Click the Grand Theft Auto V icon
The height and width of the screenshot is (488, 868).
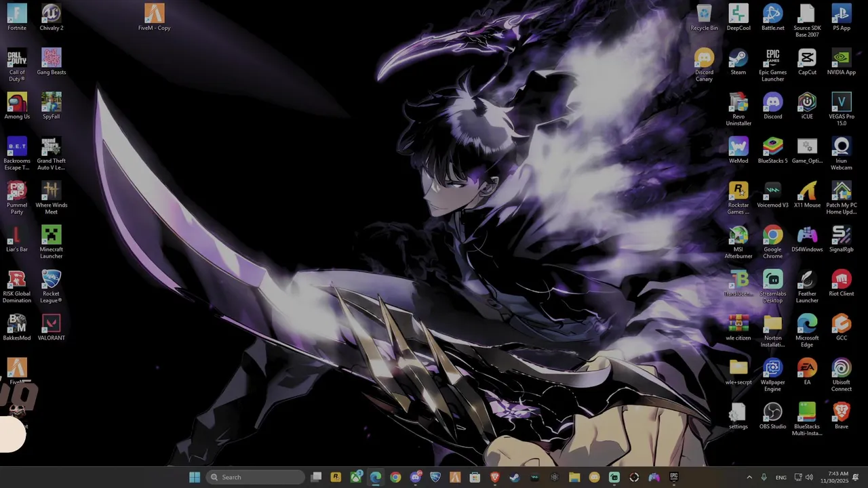tap(52, 154)
